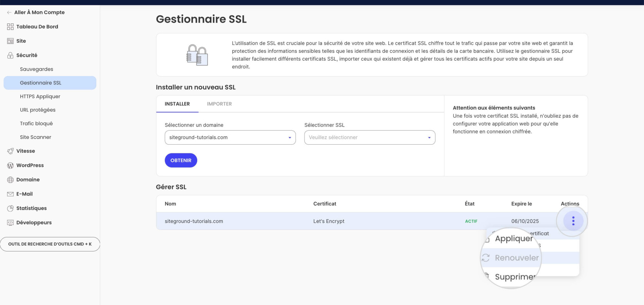Open HTTPS Appliquer in the sidebar

pyautogui.click(x=40, y=97)
